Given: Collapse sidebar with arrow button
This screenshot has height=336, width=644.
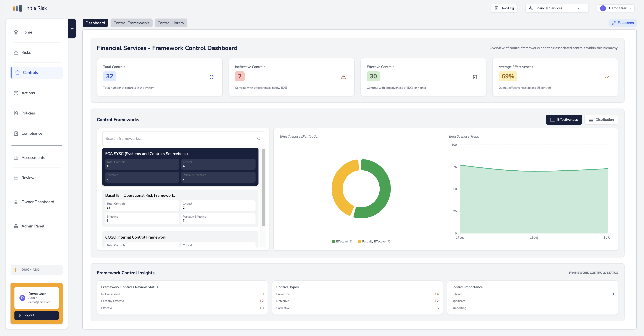Looking at the screenshot, I should pos(72,29).
